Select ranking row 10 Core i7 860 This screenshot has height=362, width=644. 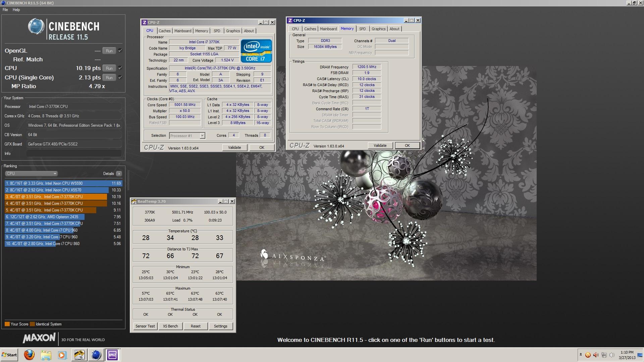tap(63, 244)
